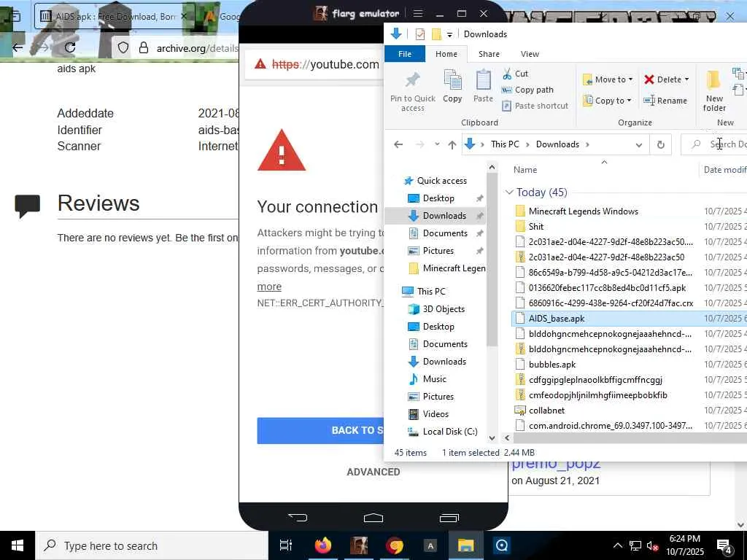Rename the selected file via ribbon
The width and height of the screenshot is (747, 560).
[x=665, y=101]
